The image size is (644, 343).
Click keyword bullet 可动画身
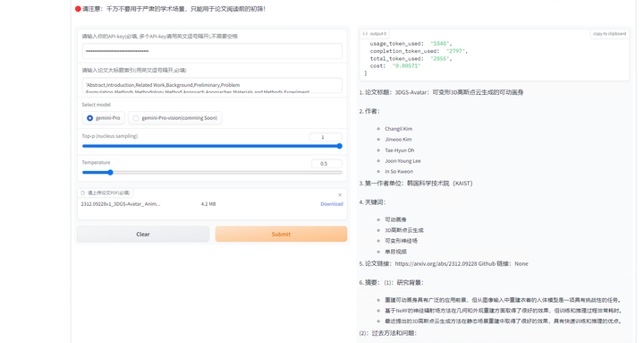(x=395, y=219)
